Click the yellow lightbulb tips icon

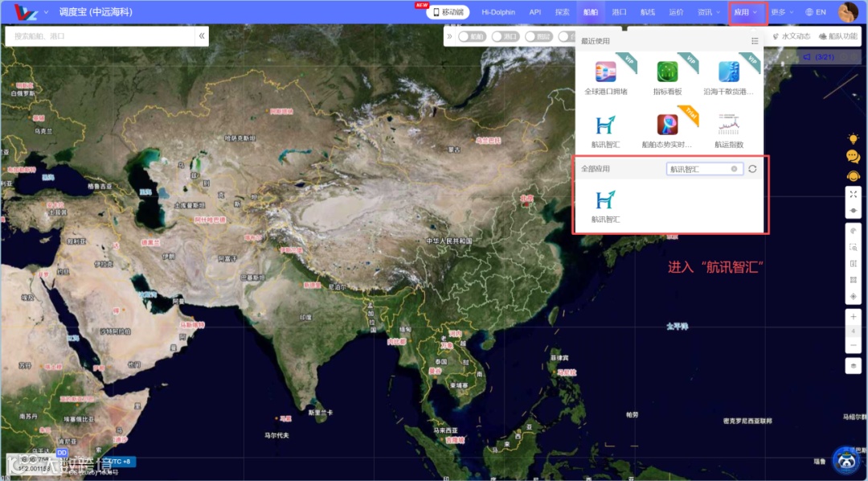pyautogui.click(x=853, y=139)
